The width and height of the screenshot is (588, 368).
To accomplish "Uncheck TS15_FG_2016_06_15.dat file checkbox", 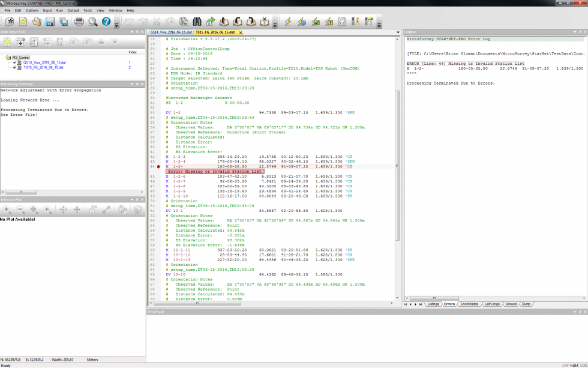I will 14,67.
